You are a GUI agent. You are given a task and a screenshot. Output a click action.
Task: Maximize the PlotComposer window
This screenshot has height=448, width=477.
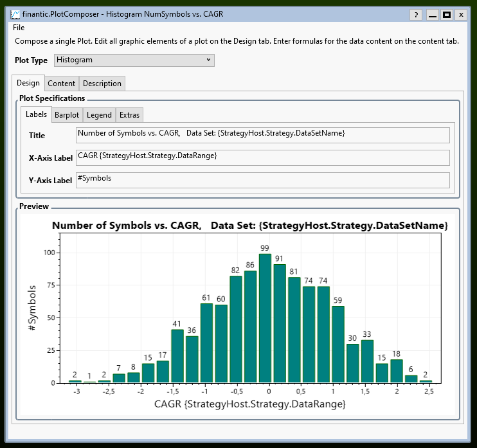[447, 14]
